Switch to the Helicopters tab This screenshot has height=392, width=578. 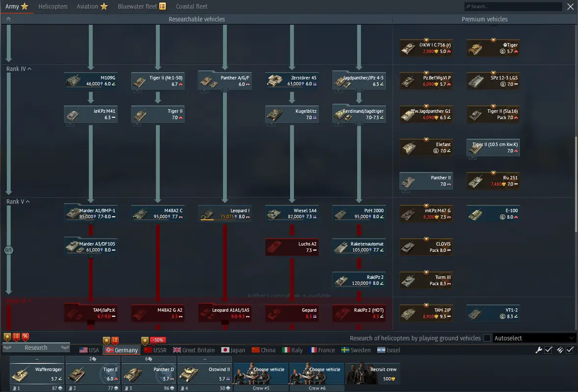click(53, 6)
